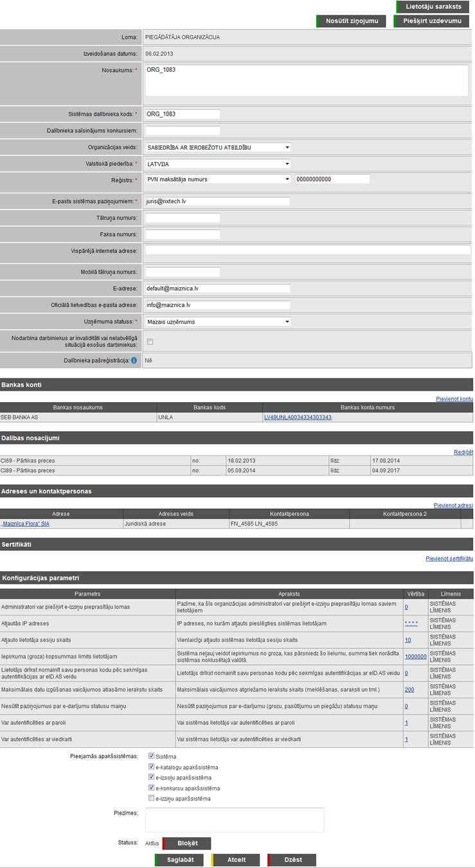The height and width of the screenshot is (868, 475).
Task: Uncheck e-katalogu apakšsistēma checkbox
Action: [151, 767]
